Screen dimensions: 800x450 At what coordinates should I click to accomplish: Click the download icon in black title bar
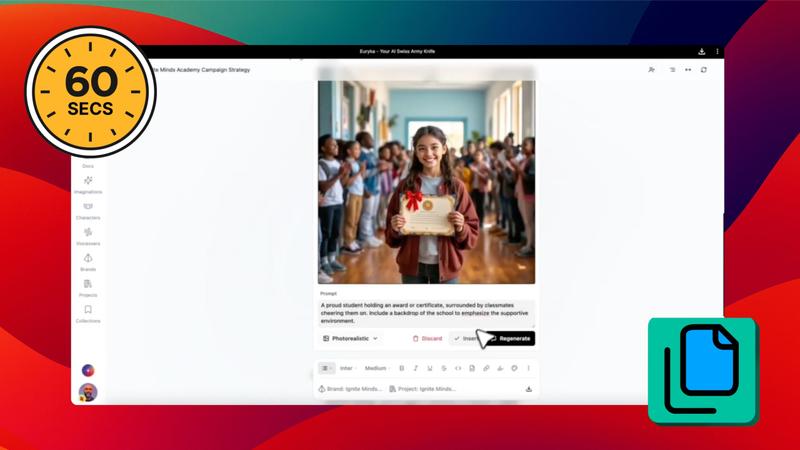point(702,52)
